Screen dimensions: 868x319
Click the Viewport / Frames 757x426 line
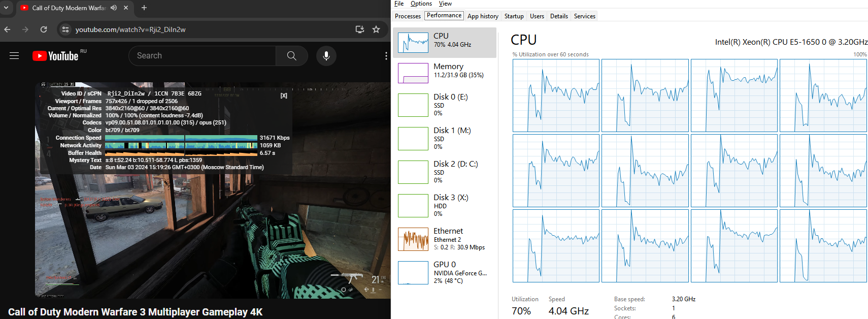click(x=142, y=101)
